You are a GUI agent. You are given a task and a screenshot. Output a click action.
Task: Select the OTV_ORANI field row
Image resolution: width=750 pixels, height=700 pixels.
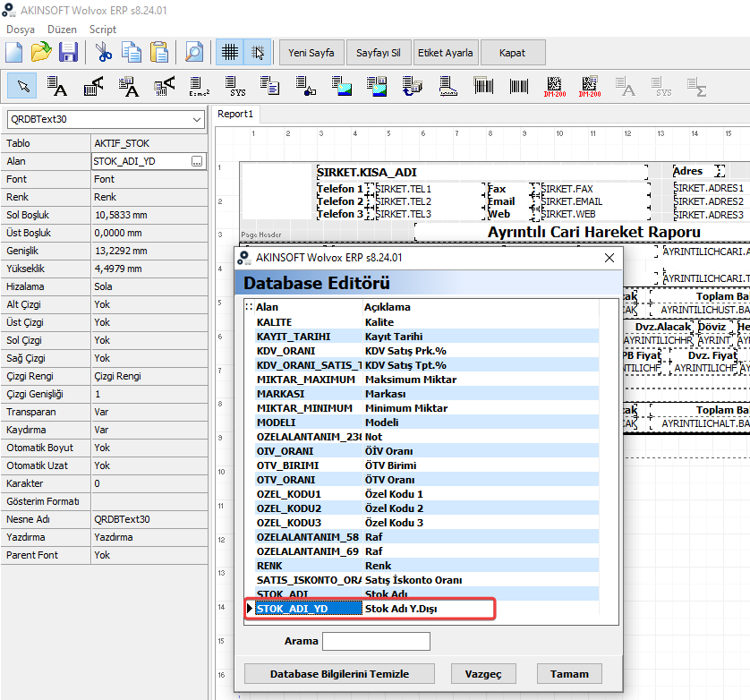pyautogui.click(x=422, y=480)
